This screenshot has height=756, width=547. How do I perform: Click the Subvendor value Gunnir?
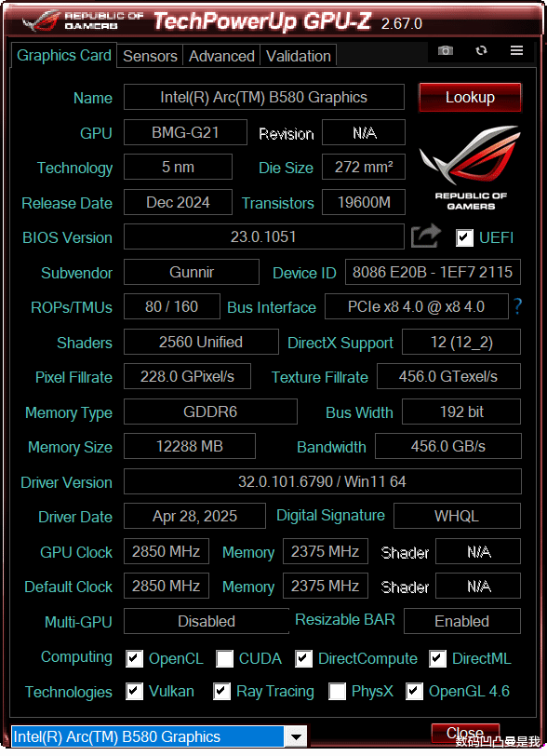[x=192, y=272]
